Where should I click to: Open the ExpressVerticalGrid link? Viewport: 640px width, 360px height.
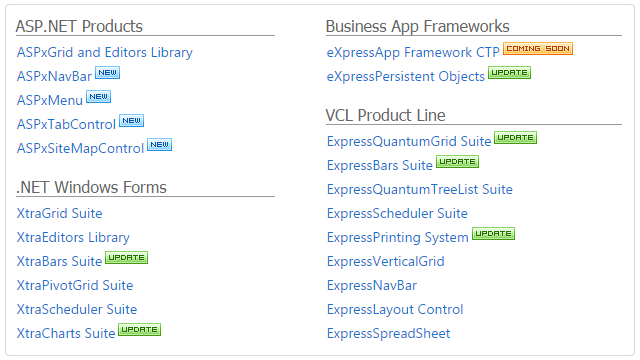(x=386, y=262)
